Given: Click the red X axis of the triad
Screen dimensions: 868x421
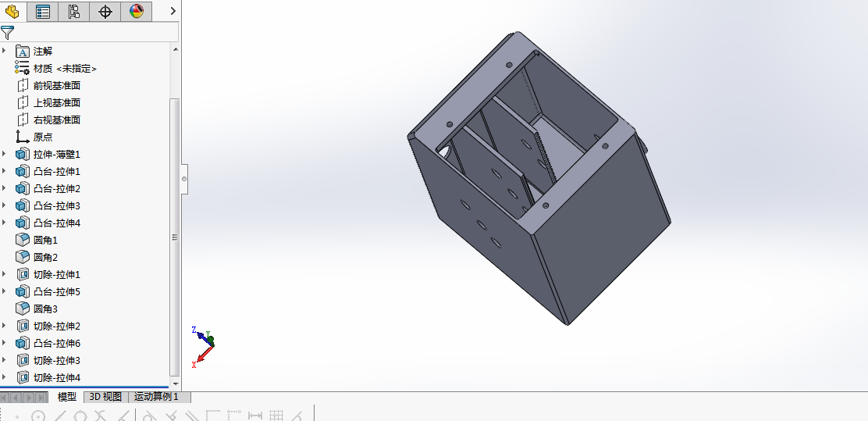Looking at the screenshot, I should [203, 355].
